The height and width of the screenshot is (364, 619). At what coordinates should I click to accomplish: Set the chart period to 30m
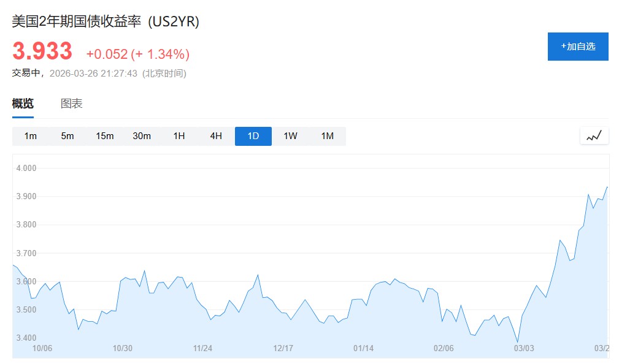coord(142,136)
